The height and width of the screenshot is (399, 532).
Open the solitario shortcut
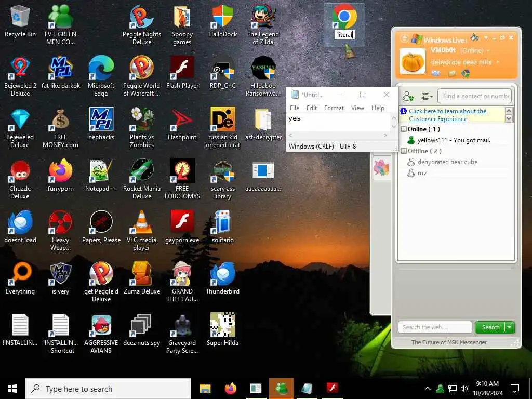(222, 227)
